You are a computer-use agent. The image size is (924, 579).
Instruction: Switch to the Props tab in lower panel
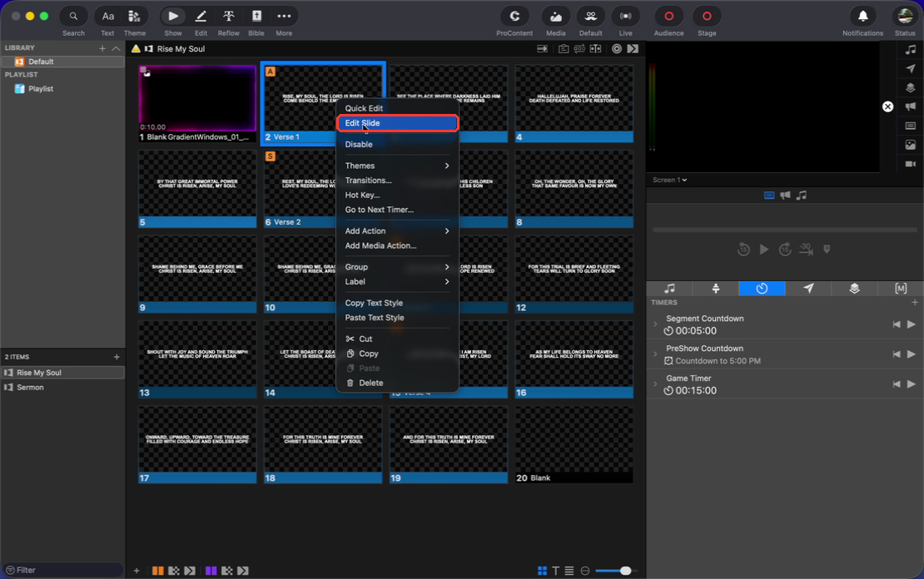point(854,288)
